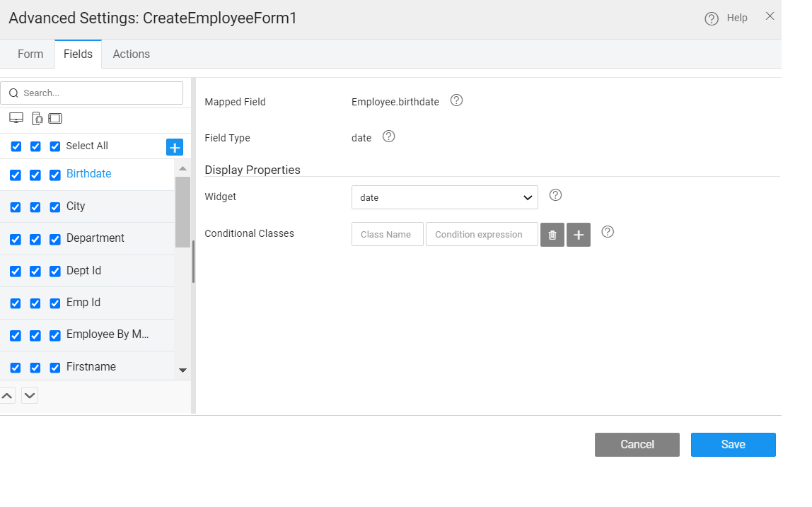
Task: Click the Help icon in the header
Action: pyautogui.click(x=712, y=18)
